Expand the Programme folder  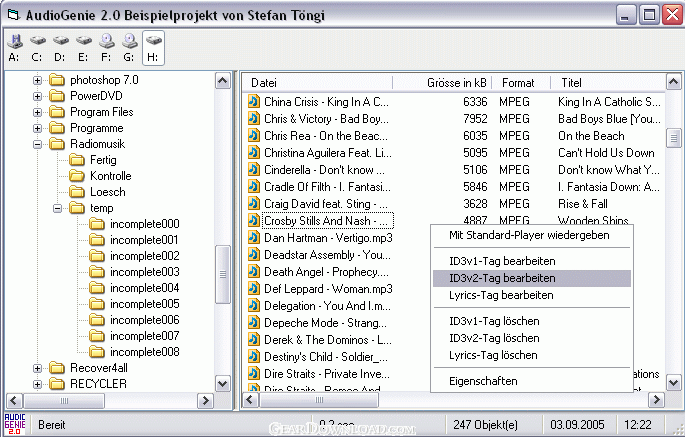[38, 128]
